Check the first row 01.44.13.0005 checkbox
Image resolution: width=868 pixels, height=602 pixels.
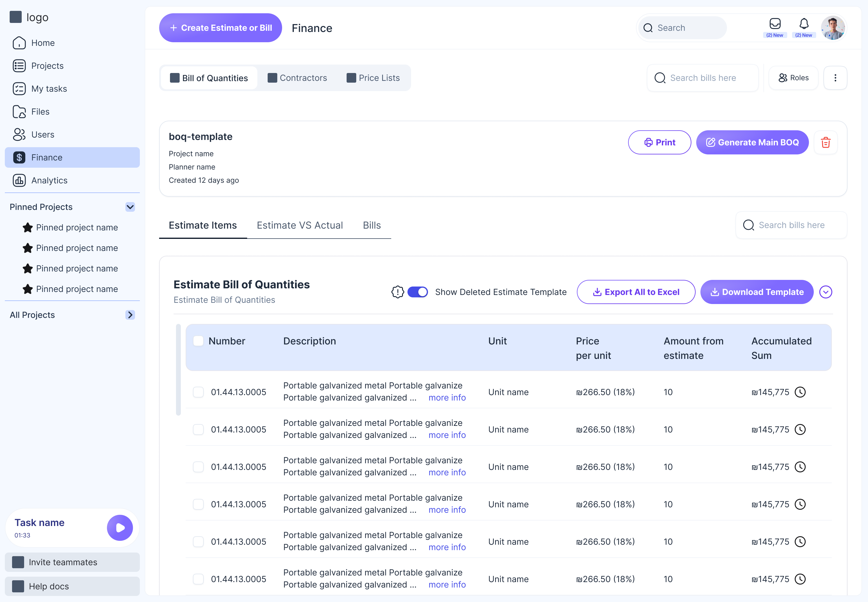pos(198,392)
